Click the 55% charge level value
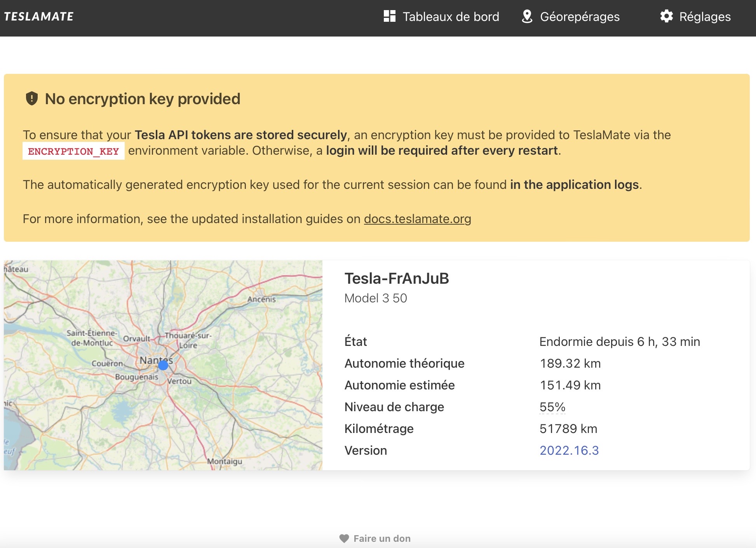 click(552, 407)
